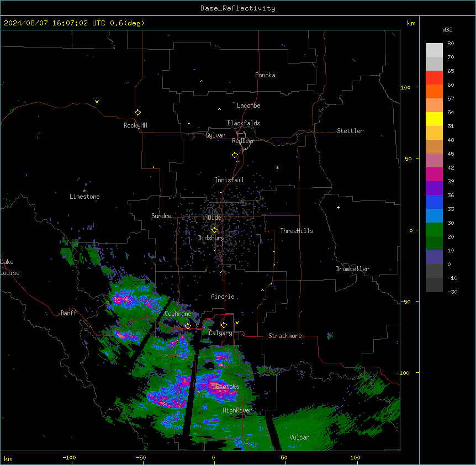Click the white asterisk marker above Limestone
This screenshot has height=465, width=476.
(x=84, y=191)
